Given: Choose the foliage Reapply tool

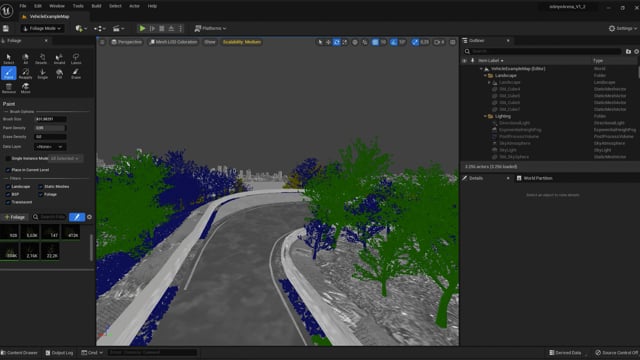Looking at the screenshot, I should tap(25, 73).
